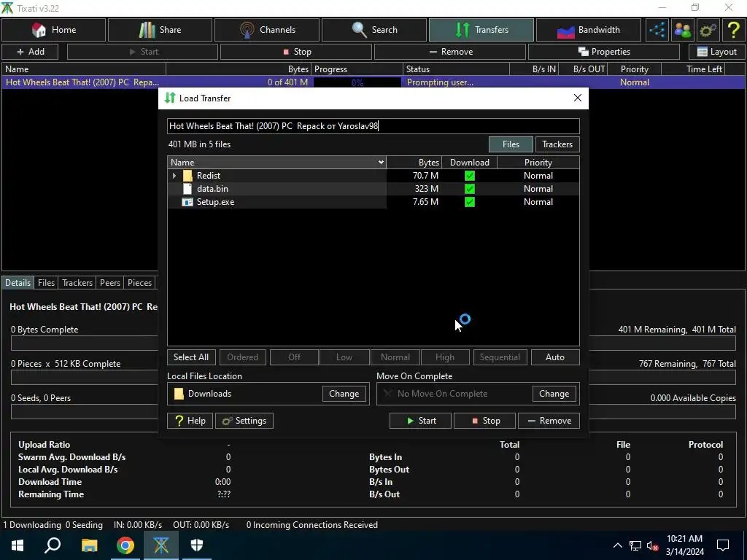Uncheck download for data.bin
Screen dimensions: 747x560
470,189
